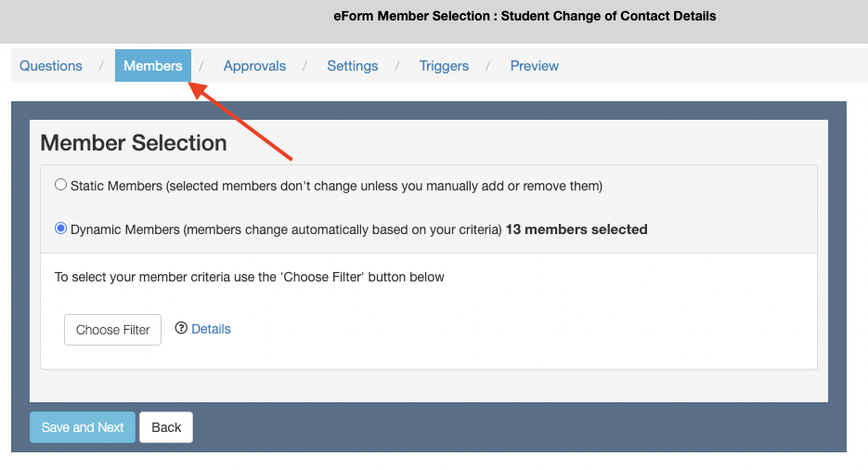Open the Details link
The width and height of the screenshot is (868, 470).
(x=211, y=329)
